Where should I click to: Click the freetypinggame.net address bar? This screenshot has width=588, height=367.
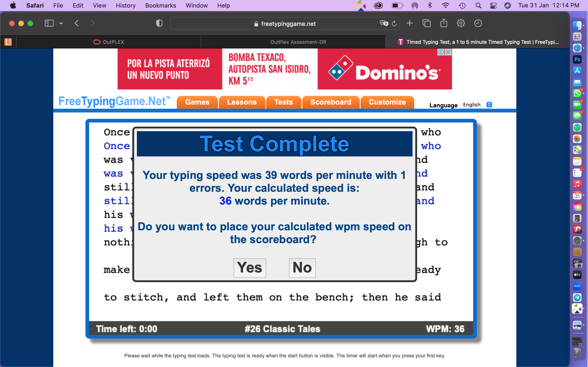[288, 24]
